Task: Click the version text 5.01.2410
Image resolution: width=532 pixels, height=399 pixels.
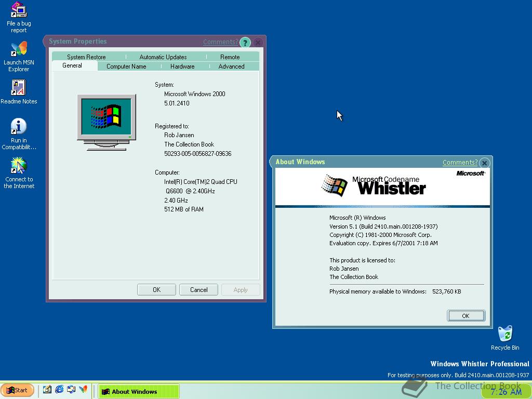Action: 177,103
